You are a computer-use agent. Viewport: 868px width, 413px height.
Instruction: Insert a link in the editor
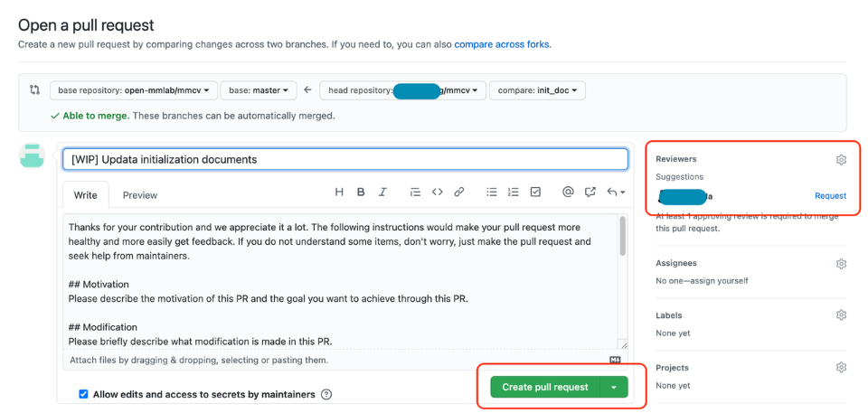coord(459,192)
